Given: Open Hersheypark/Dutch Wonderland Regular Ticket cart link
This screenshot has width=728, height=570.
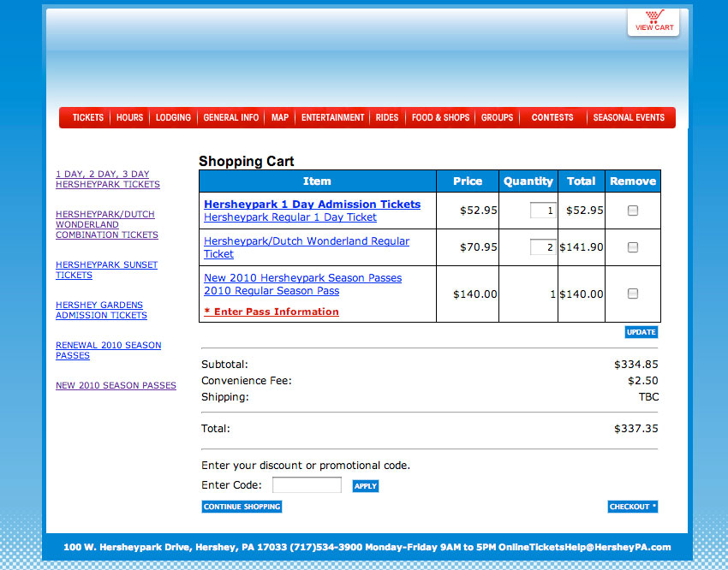Looking at the screenshot, I should 307,247.
